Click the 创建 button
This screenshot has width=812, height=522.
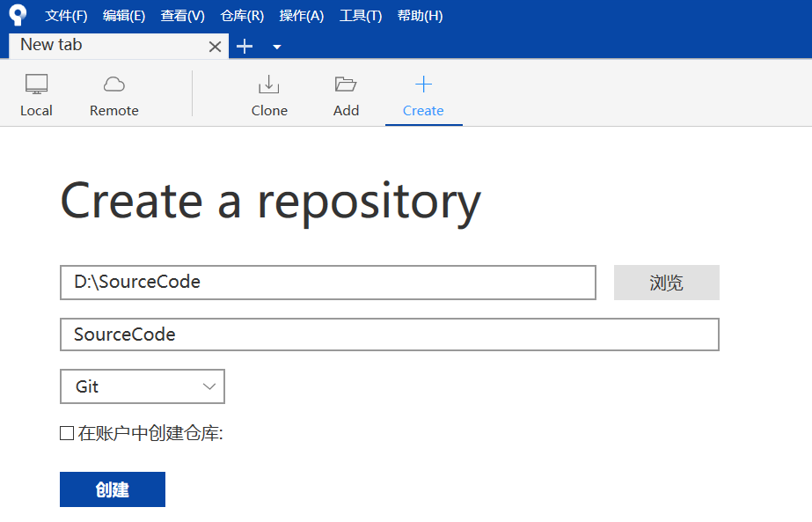[112, 489]
